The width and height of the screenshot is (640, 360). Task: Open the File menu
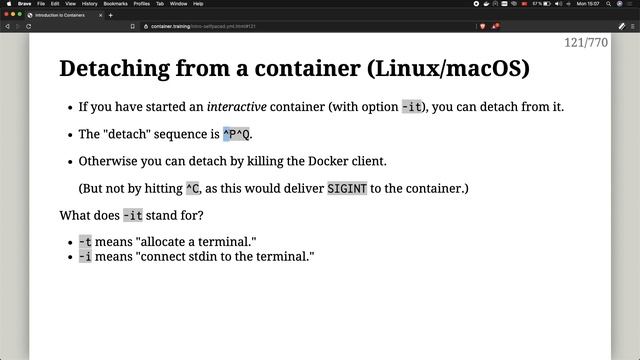pos(41,4)
